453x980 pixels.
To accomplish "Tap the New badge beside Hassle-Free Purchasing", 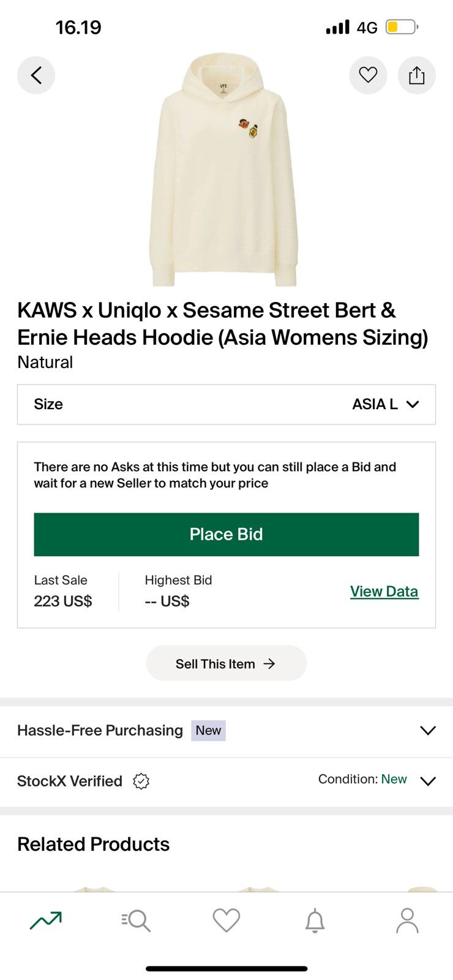I will (208, 730).
